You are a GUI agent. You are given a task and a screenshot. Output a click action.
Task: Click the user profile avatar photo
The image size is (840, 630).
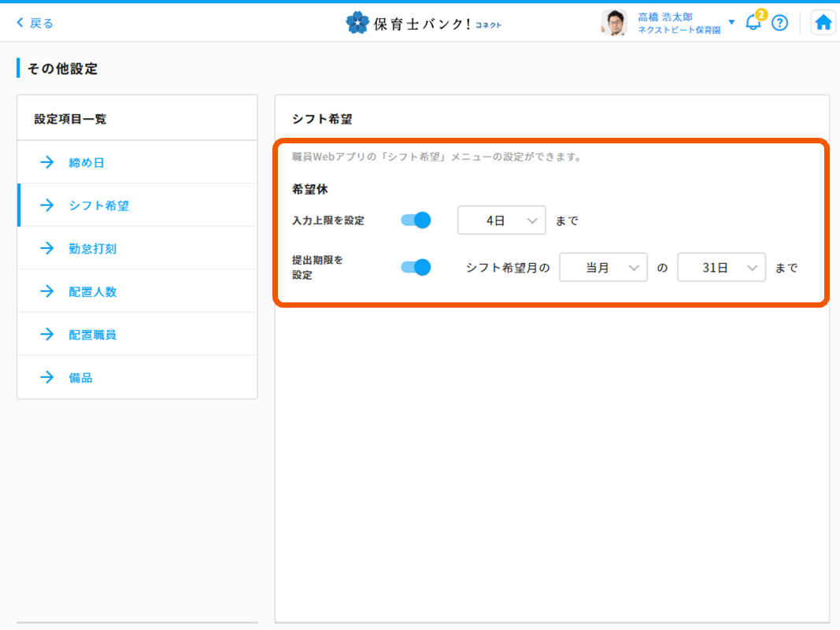pyautogui.click(x=613, y=23)
